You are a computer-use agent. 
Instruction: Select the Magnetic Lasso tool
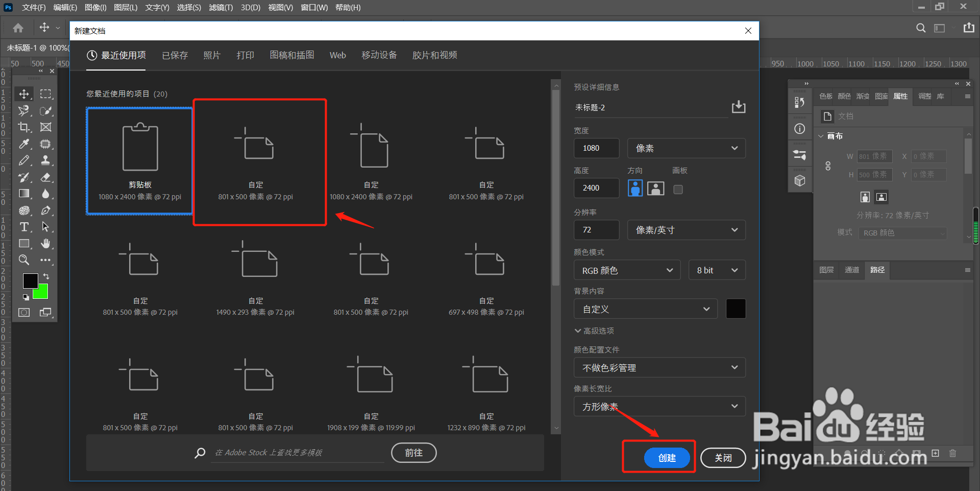(x=24, y=111)
